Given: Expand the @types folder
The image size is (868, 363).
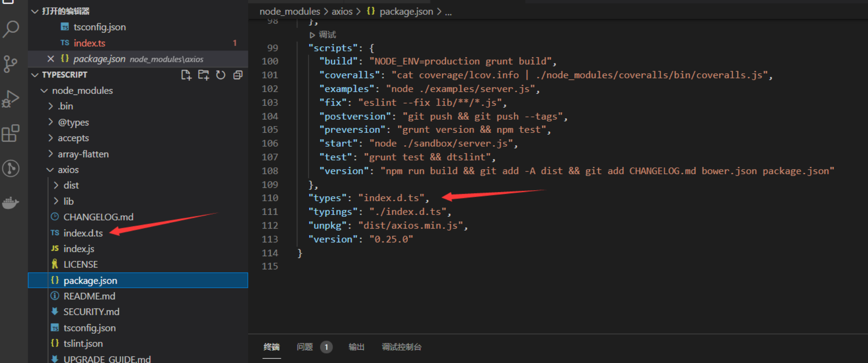Looking at the screenshot, I should pyautogui.click(x=50, y=122).
